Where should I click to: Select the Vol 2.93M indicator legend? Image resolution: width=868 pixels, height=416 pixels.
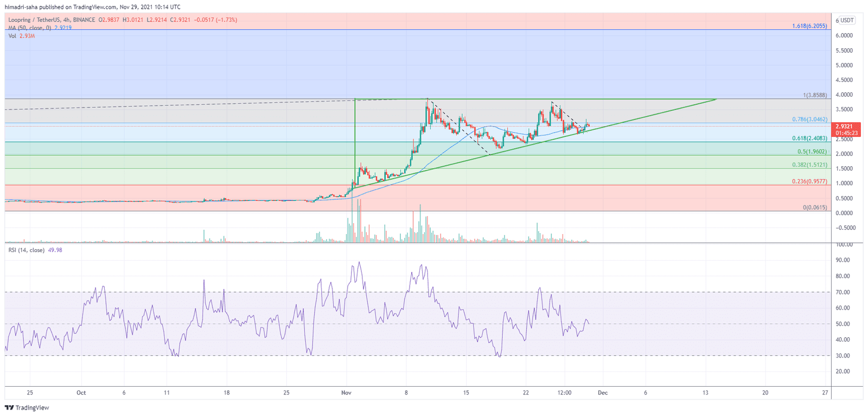tap(22, 36)
